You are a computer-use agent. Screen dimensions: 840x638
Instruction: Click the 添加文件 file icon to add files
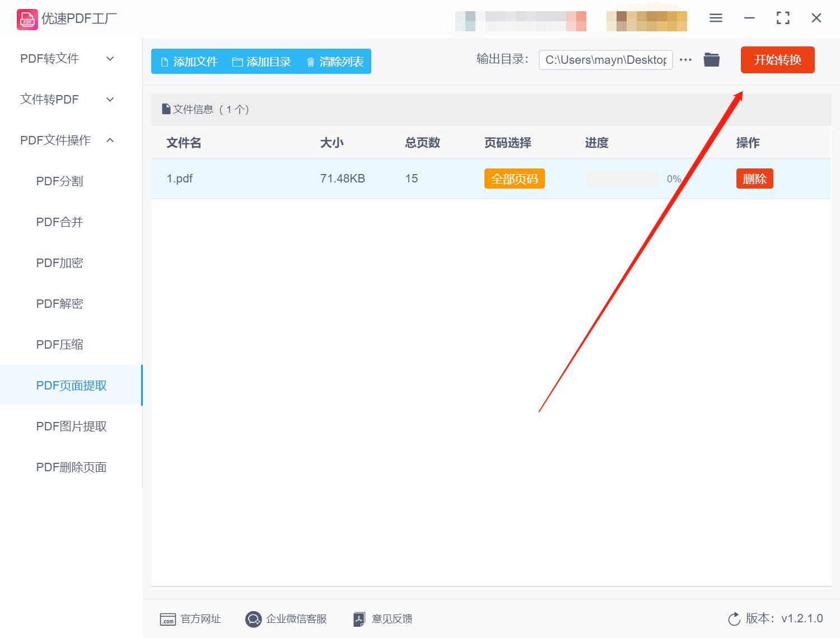pyautogui.click(x=164, y=62)
